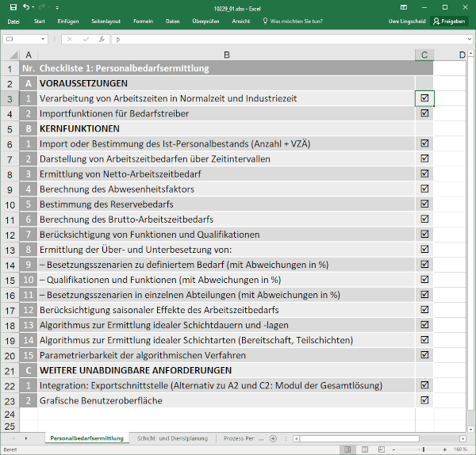Uncheck the Bestimmung des Reservebedarfs checkbox
The image size is (476, 455).
424,204
